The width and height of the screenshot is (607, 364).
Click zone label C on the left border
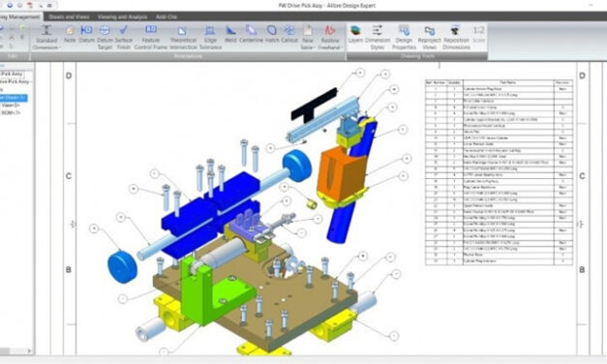tap(69, 176)
